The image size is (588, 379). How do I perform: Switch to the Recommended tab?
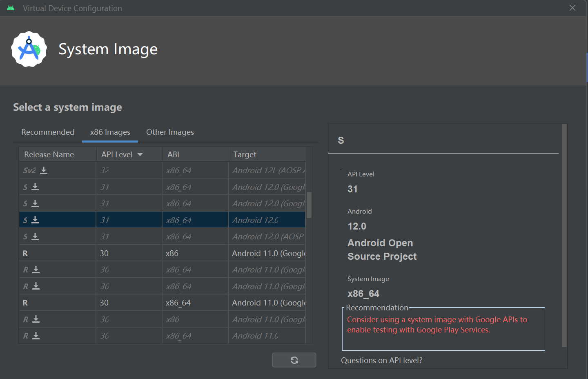(x=48, y=132)
